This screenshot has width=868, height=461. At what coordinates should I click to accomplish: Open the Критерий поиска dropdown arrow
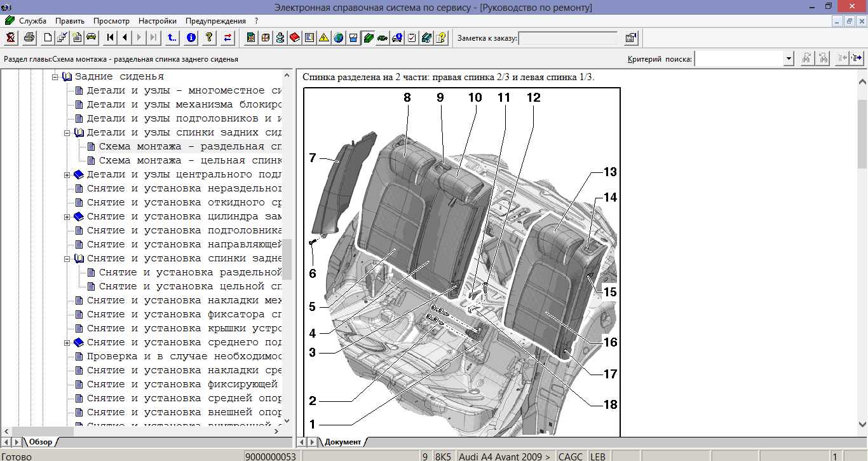tap(789, 58)
